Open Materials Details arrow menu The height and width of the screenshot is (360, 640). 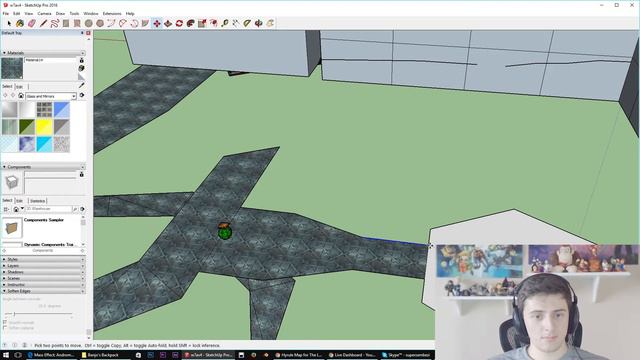point(82,96)
